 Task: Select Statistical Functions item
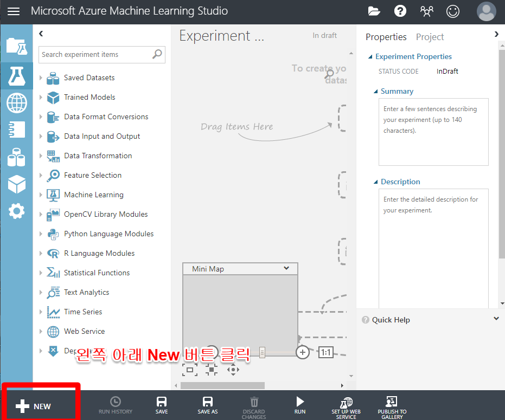click(97, 273)
